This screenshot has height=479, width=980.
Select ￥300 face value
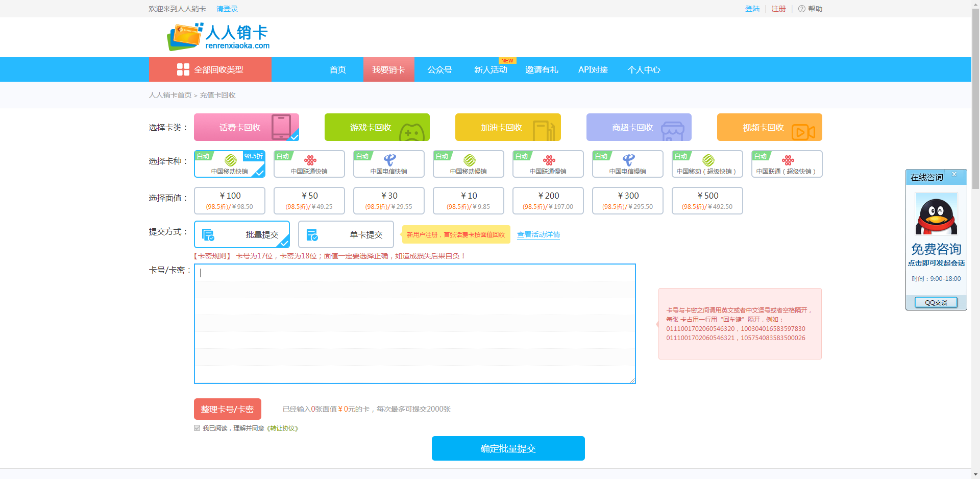[628, 201]
